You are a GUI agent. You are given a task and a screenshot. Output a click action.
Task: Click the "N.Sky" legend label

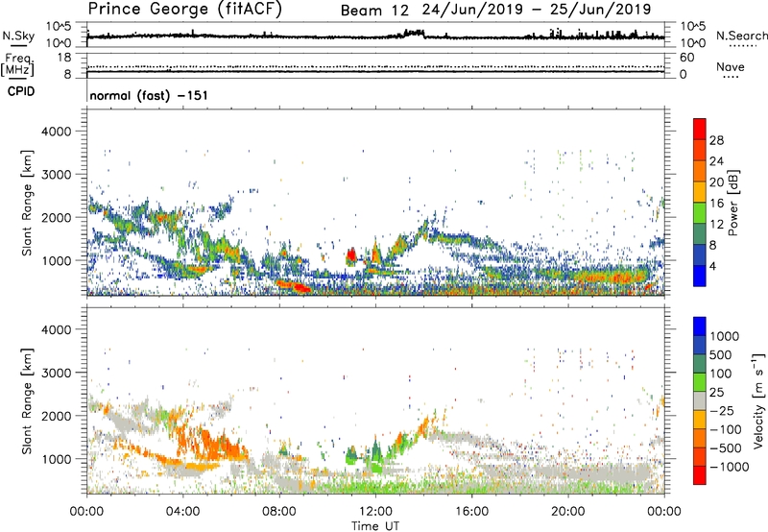[18, 36]
